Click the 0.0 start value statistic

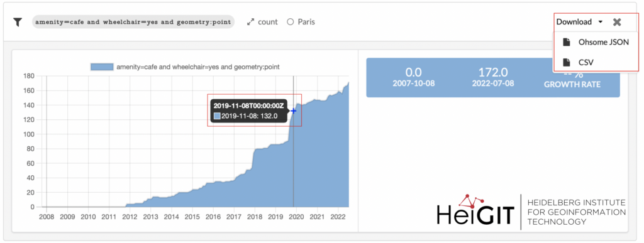coord(414,77)
